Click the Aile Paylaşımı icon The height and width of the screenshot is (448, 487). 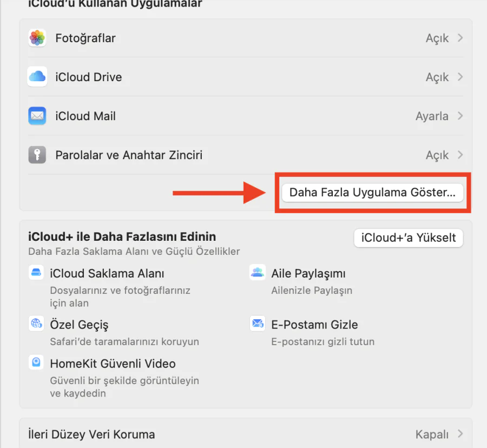click(x=258, y=273)
